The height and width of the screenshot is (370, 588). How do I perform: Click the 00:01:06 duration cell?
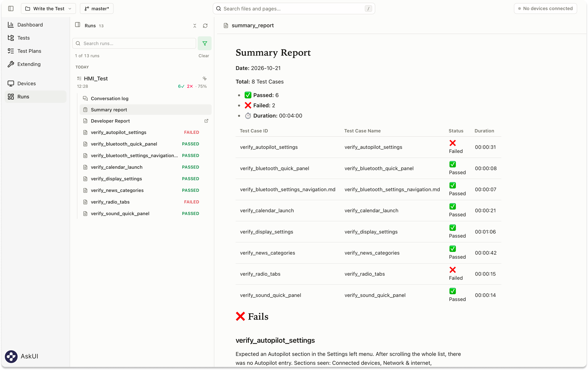pyautogui.click(x=485, y=232)
